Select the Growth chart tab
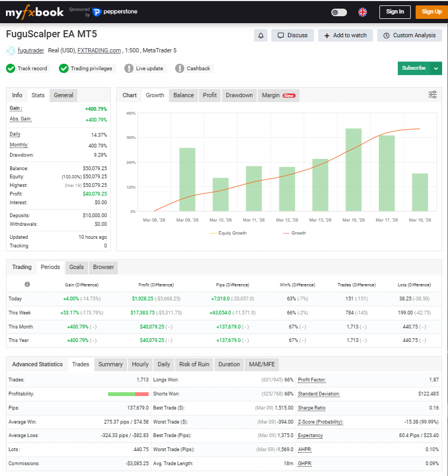This screenshot has width=448, height=476. click(155, 95)
